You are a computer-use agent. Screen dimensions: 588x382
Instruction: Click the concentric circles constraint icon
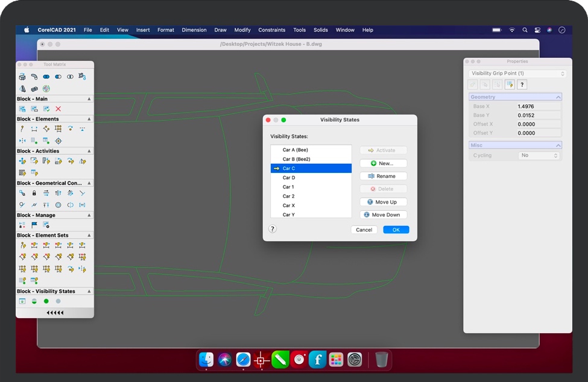point(58,205)
